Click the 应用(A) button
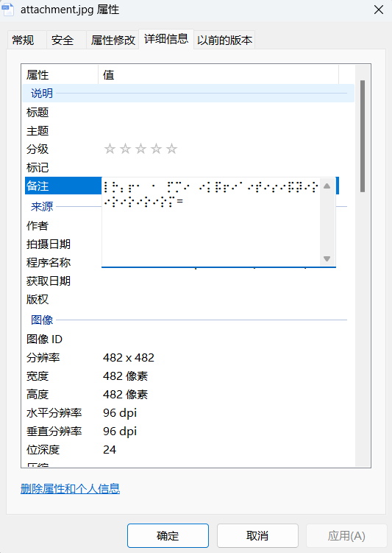 tap(346, 535)
